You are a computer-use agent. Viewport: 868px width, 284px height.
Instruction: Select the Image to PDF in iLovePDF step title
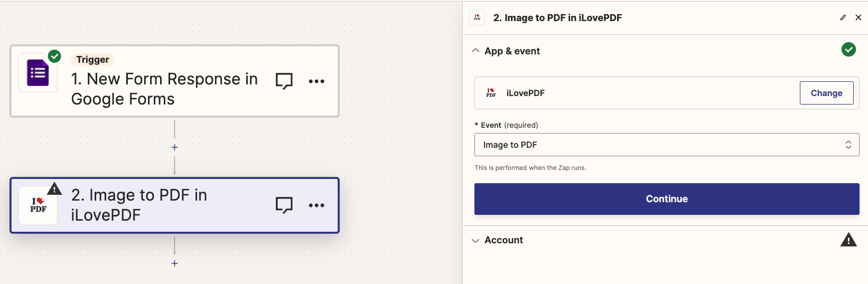point(139,205)
